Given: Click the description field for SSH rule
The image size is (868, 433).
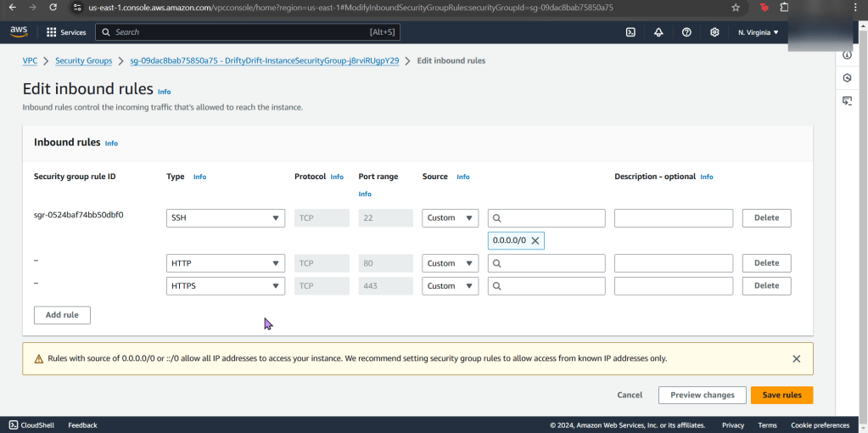Looking at the screenshot, I should click(673, 218).
